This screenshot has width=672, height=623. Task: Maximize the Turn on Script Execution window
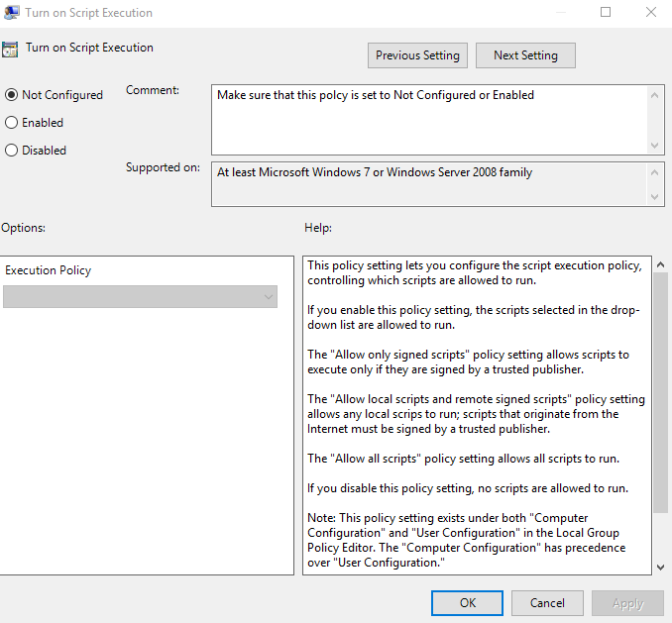606,13
